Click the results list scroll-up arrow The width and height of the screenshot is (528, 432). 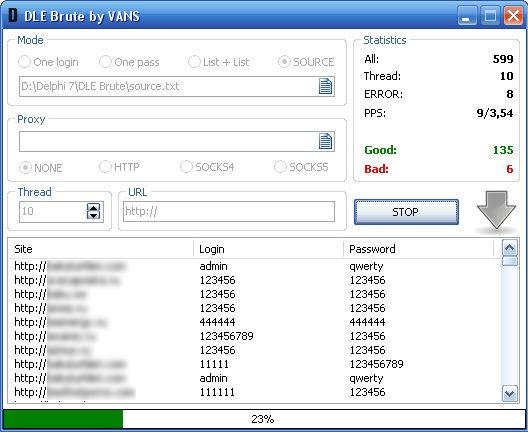click(509, 248)
